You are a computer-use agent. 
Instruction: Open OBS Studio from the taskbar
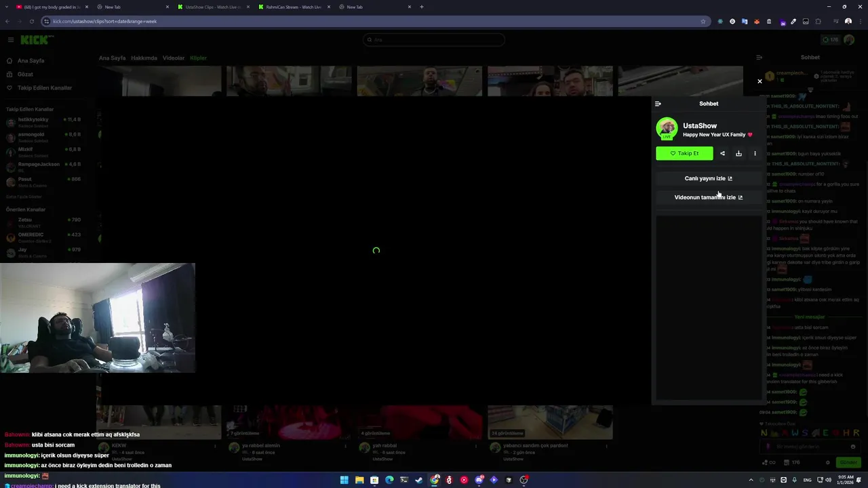[x=524, y=480]
